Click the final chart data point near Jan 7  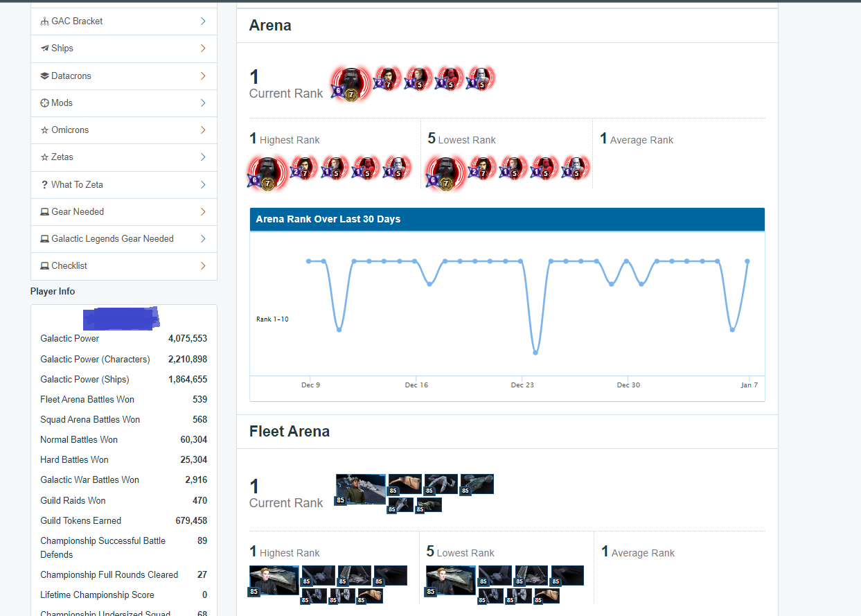[x=747, y=261]
